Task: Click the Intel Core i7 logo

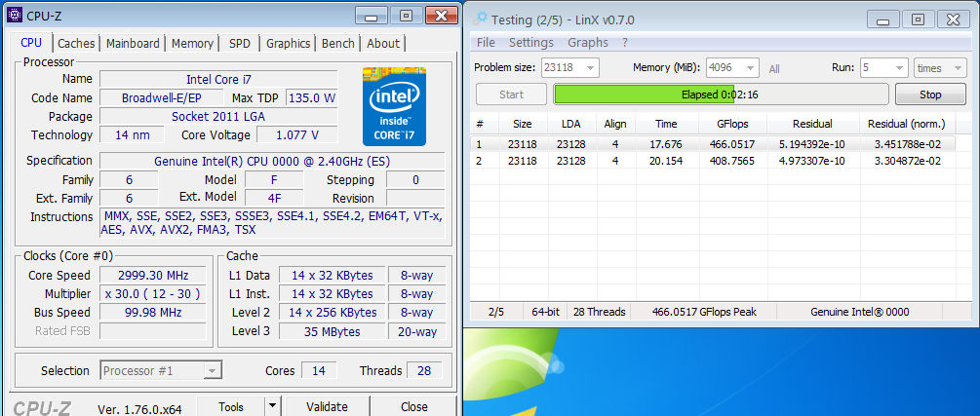Action: [x=394, y=106]
